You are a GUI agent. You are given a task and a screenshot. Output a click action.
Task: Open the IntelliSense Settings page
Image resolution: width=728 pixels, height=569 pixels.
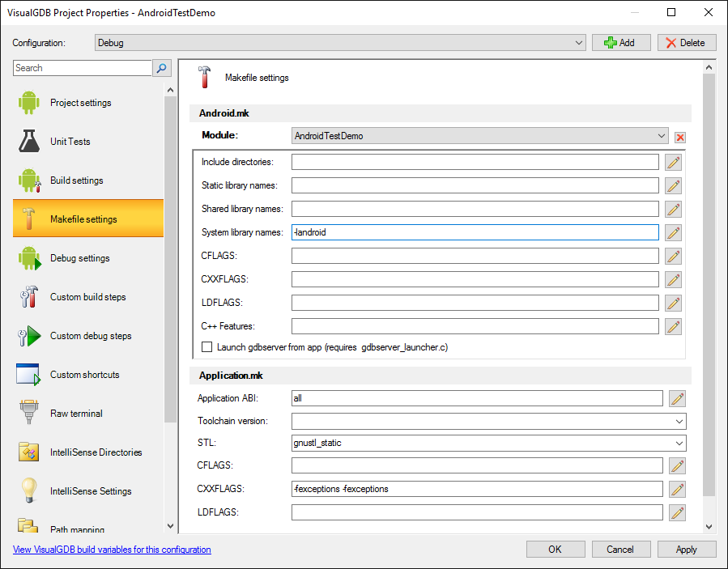[88, 490]
